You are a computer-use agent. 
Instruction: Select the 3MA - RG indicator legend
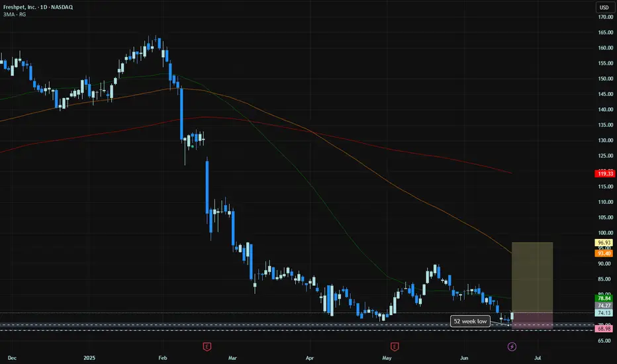click(15, 15)
